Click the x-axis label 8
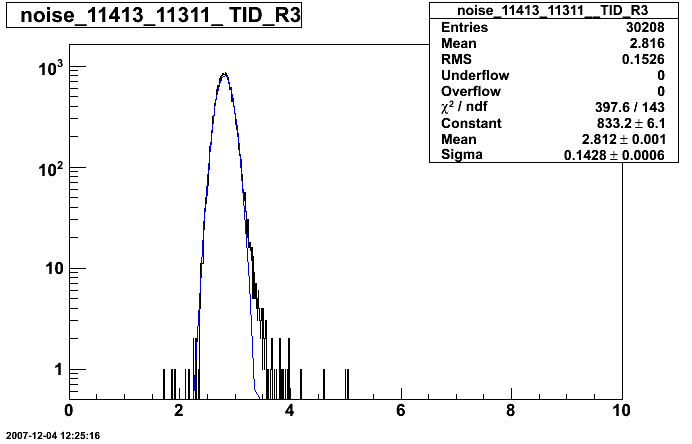 pyautogui.click(x=511, y=410)
